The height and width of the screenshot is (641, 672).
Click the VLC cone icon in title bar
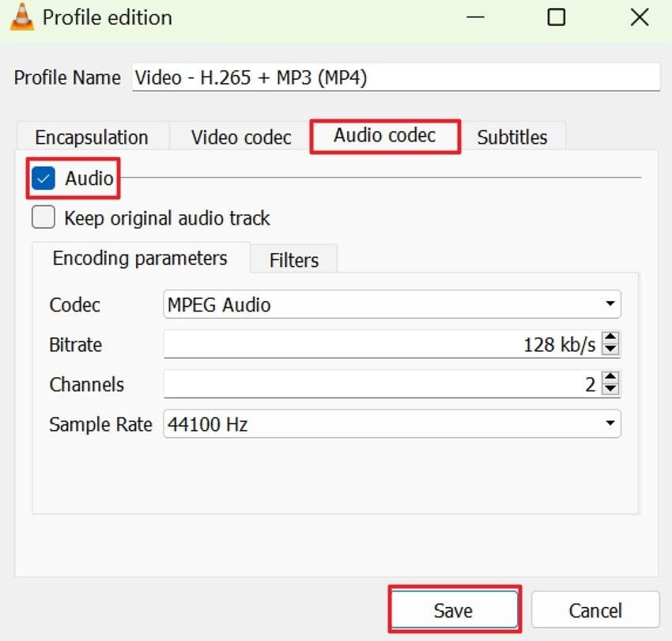(x=21, y=17)
